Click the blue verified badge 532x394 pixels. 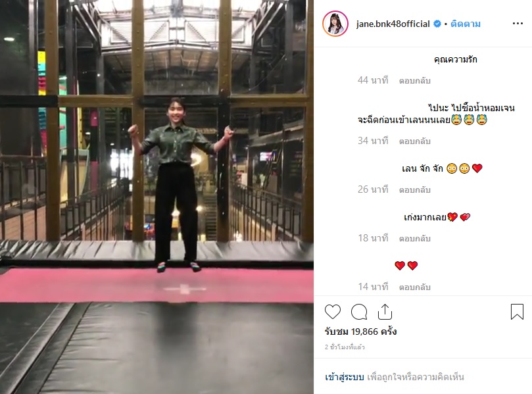tap(437, 24)
